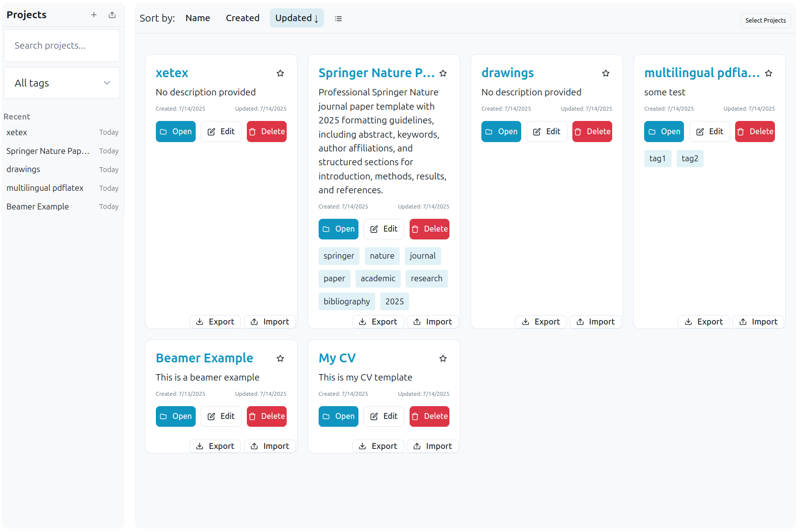Delete the Beamer Example project
801x532 pixels.
tap(267, 416)
